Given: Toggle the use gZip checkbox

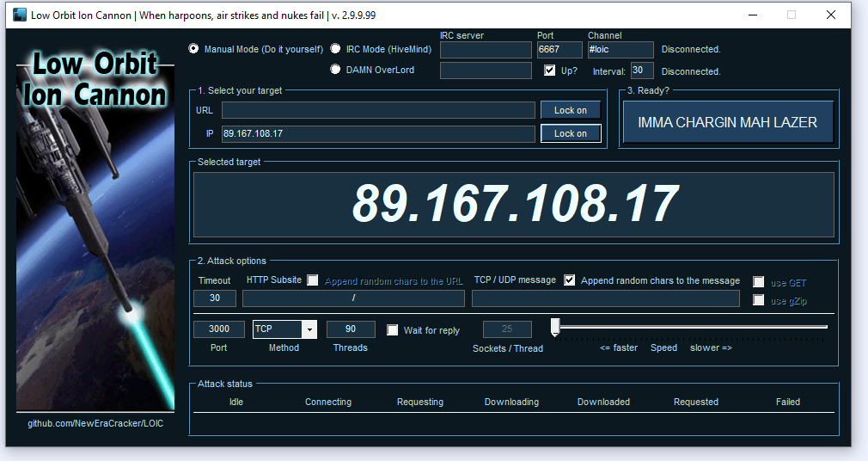Looking at the screenshot, I should 759,300.
